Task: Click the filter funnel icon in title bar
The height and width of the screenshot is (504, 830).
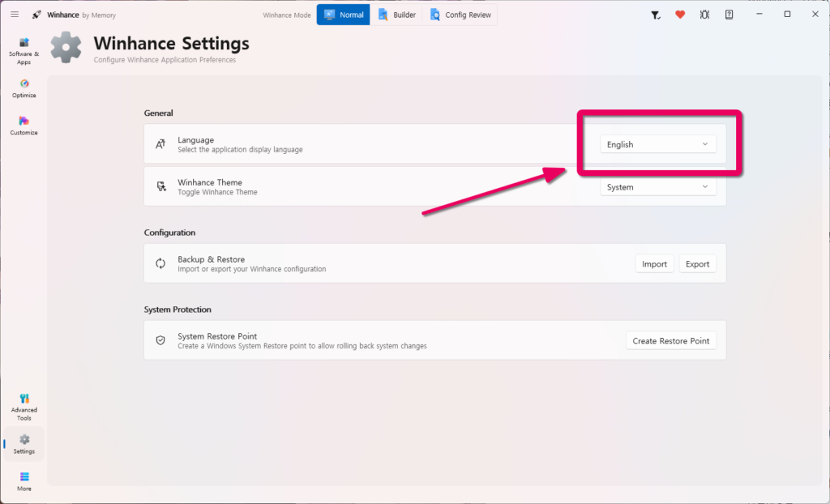Action: 655,15
